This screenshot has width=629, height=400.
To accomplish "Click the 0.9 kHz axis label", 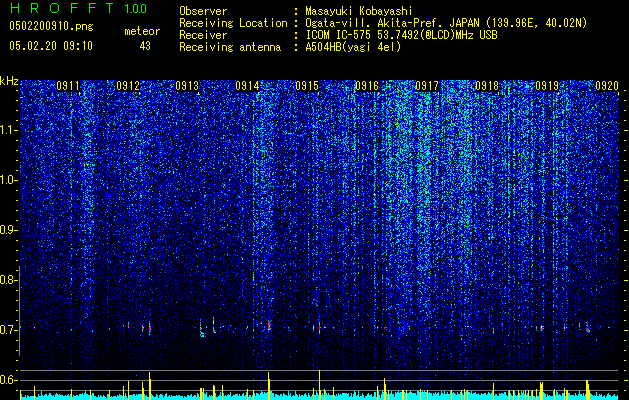I will point(8,230).
